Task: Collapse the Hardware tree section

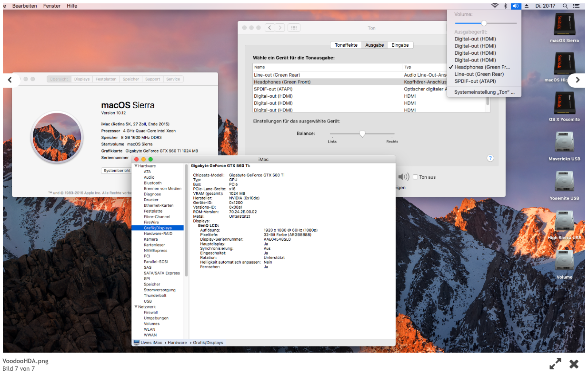Action: (x=136, y=166)
